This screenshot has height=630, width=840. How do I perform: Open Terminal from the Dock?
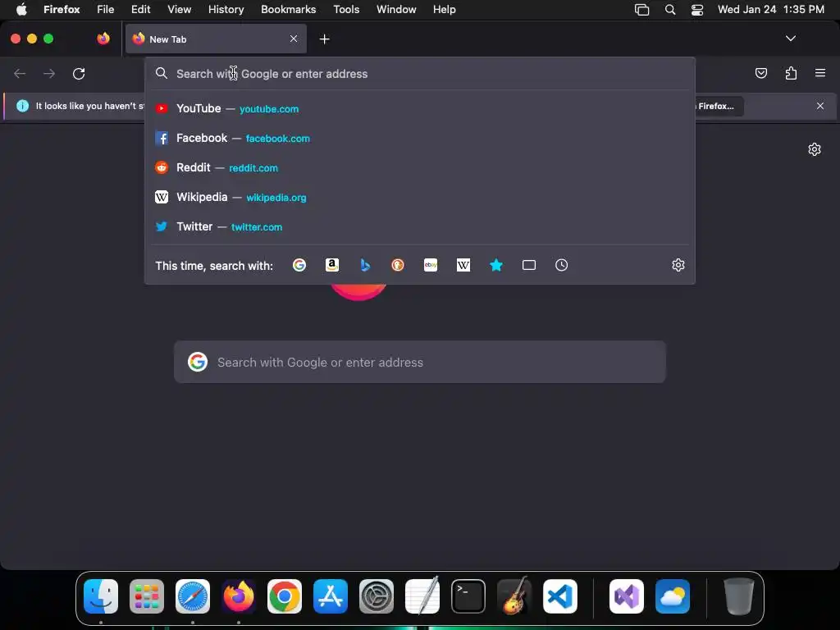click(468, 596)
